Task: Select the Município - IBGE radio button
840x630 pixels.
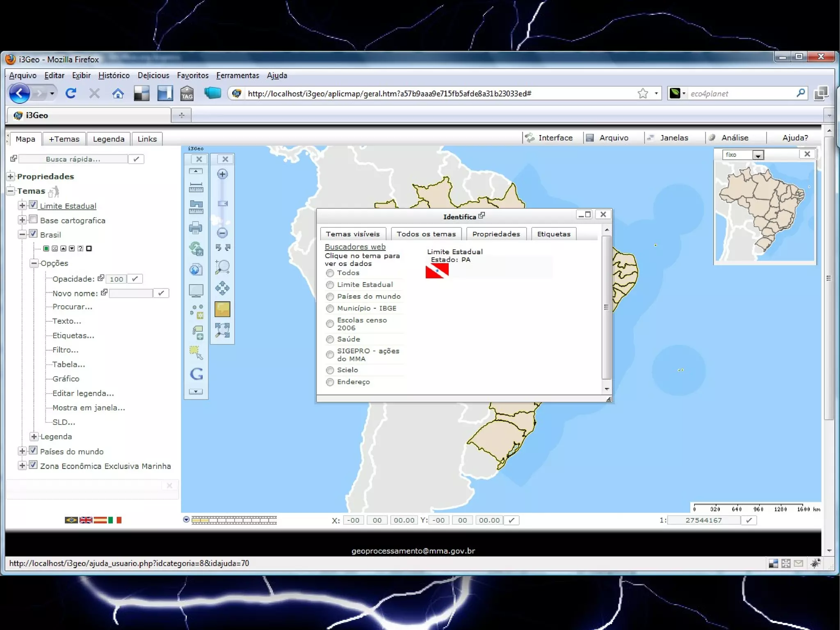Action: click(x=330, y=309)
